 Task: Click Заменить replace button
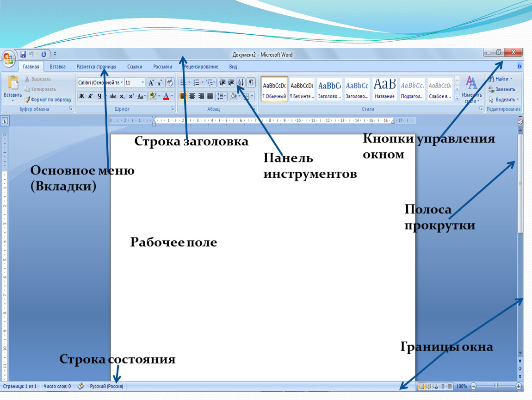502,89
